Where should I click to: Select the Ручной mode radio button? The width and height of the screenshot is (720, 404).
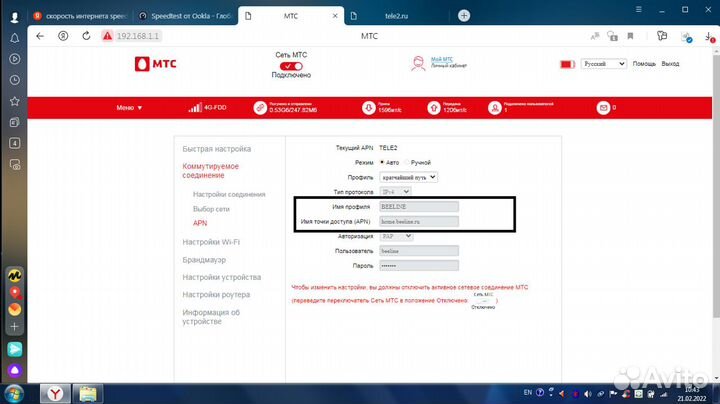coord(407,163)
